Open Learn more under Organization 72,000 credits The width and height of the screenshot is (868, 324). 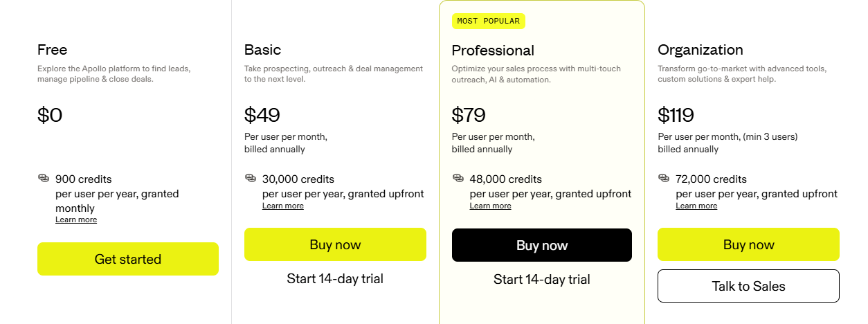click(696, 206)
